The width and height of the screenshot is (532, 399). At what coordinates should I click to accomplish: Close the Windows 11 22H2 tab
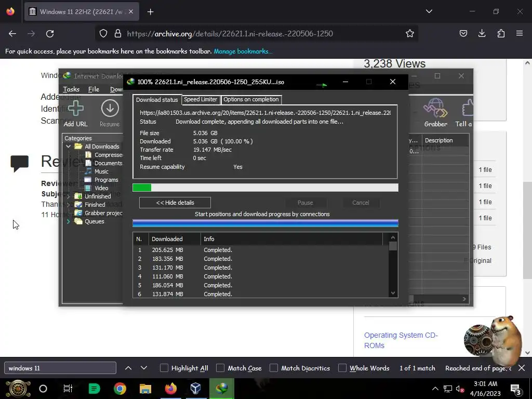(131, 11)
